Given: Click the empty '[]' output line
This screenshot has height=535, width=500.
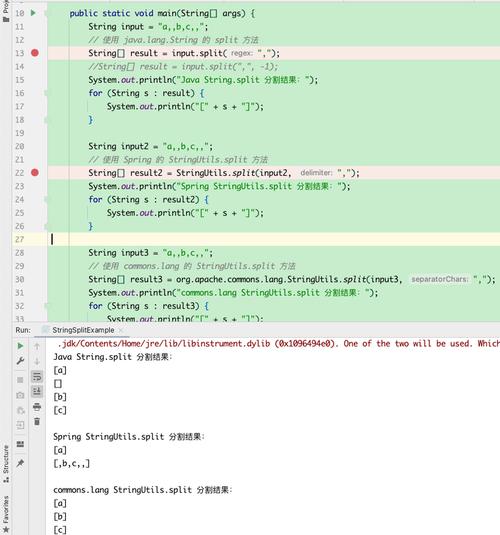Looking at the screenshot, I should tap(58, 384).
